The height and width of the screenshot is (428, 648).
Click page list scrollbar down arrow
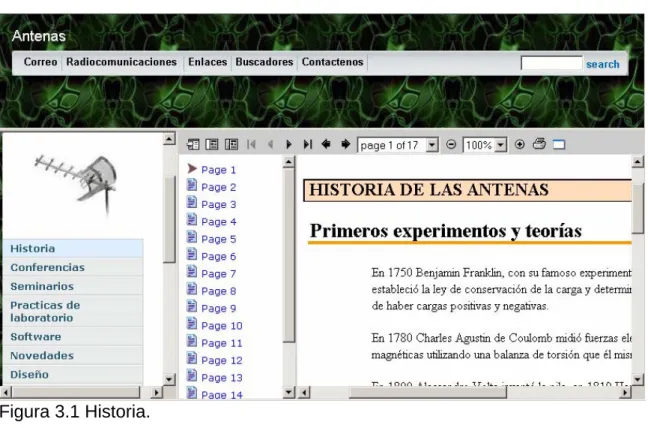(x=289, y=392)
